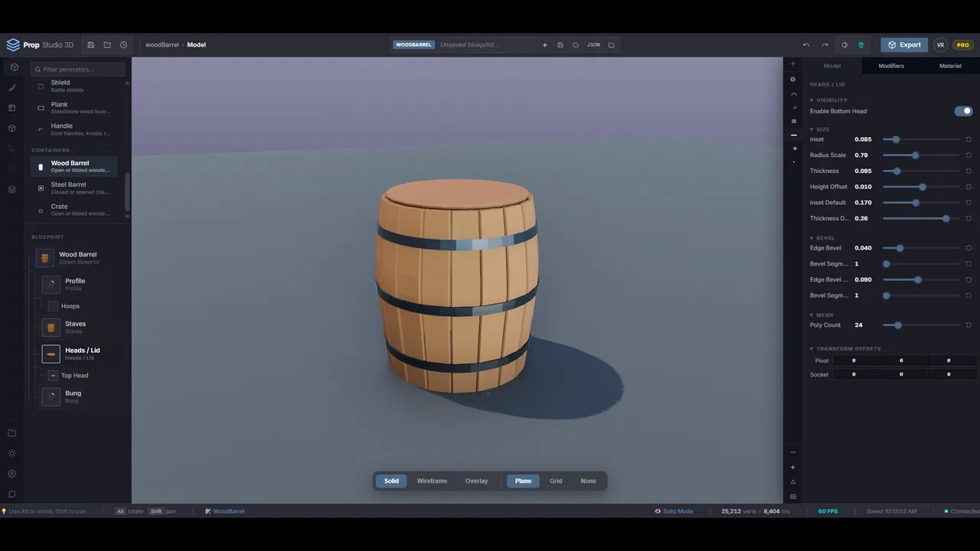The height and width of the screenshot is (551, 980).
Task: Click the save icon in the blueprint bar
Action: tap(560, 45)
